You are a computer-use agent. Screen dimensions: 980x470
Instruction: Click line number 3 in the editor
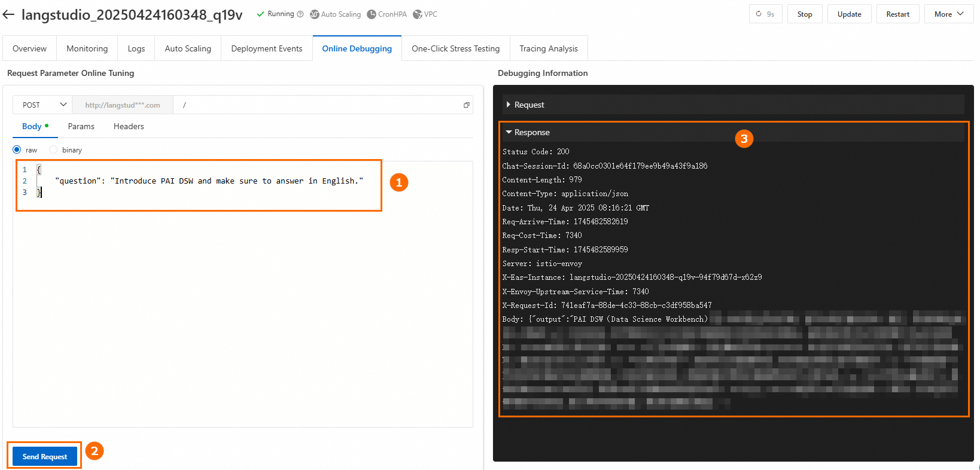tap(25, 192)
